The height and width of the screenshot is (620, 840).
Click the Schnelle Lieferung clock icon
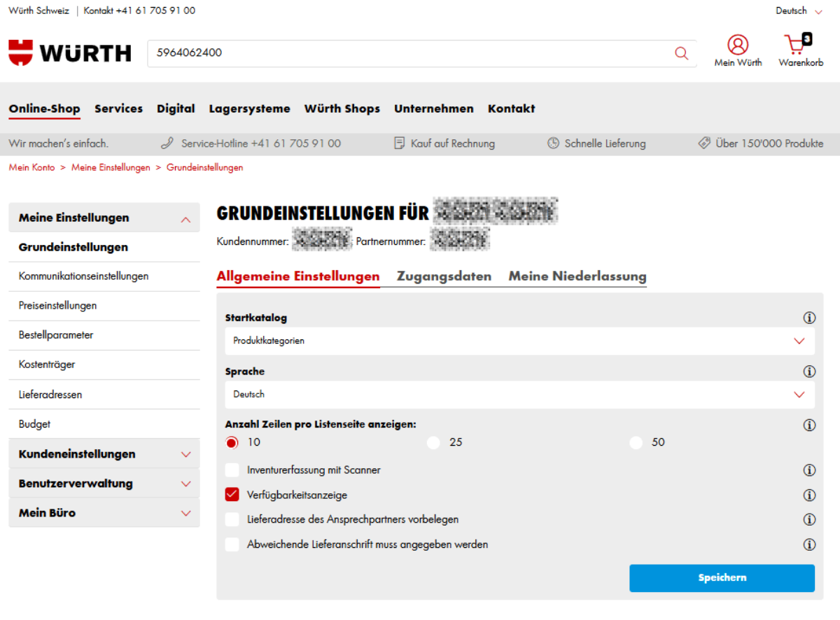click(554, 143)
